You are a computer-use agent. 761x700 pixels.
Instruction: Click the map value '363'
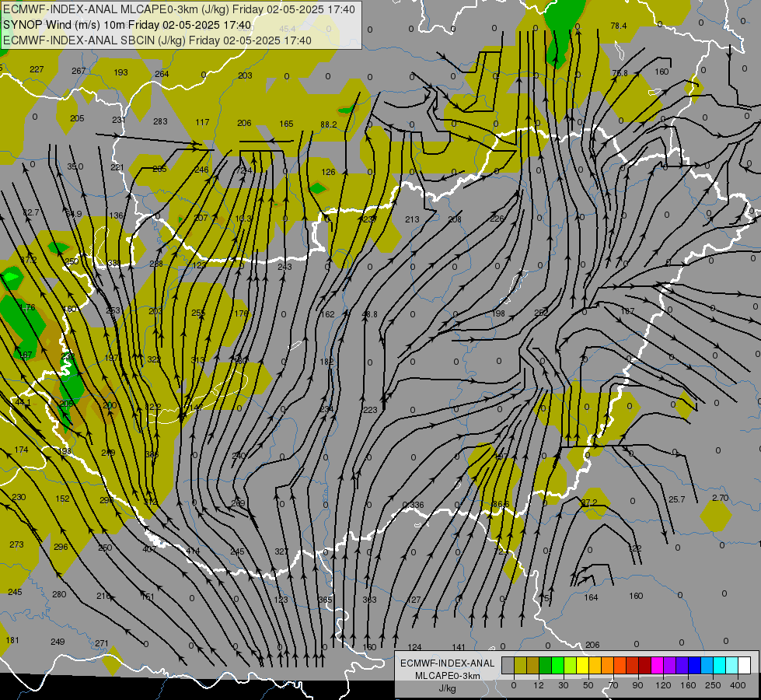(369, 600)
